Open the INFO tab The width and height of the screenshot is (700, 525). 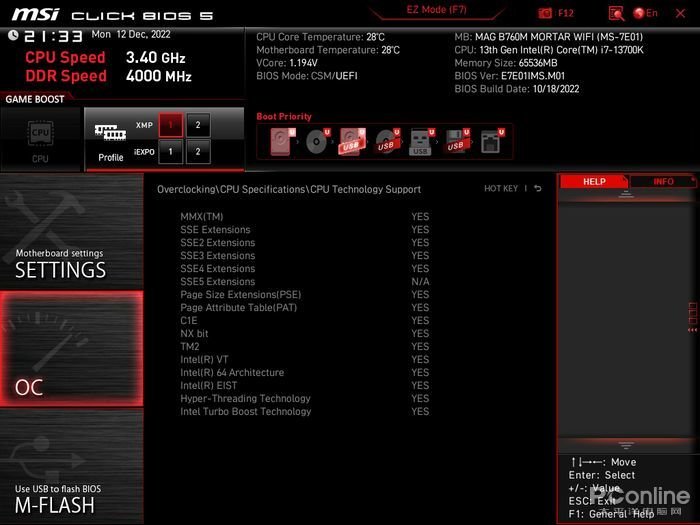tap(663, 181)
